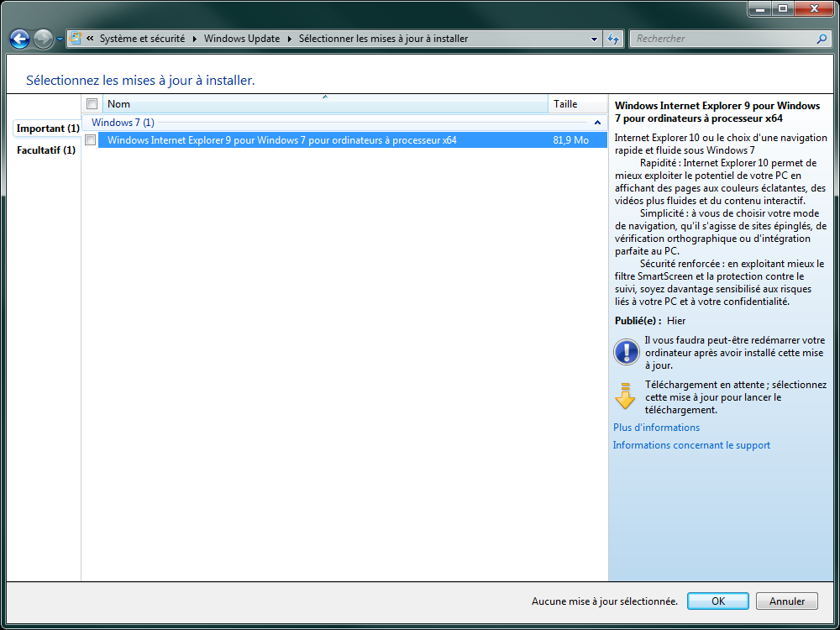Close the Windows Update window

pos(814,8)
